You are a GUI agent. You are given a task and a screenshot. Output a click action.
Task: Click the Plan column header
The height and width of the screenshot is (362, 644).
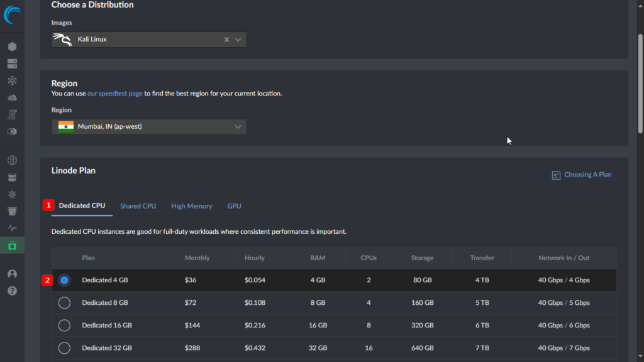point(88,258)
